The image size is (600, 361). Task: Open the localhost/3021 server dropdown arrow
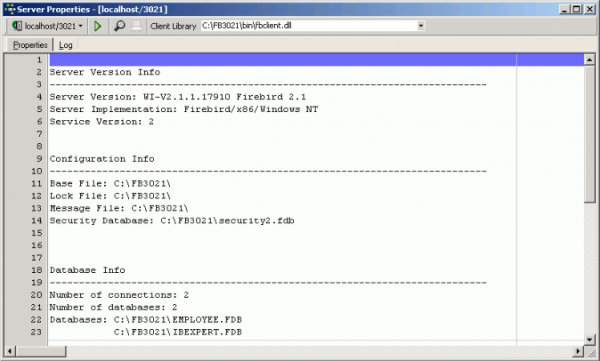coord(80,26)
